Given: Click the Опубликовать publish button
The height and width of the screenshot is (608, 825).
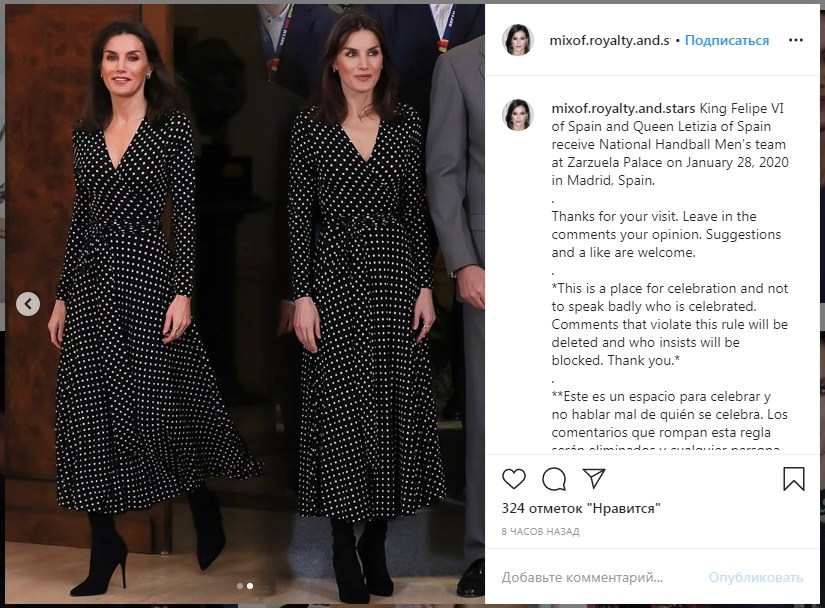Looking at the screenshot, I should (756, 577).
